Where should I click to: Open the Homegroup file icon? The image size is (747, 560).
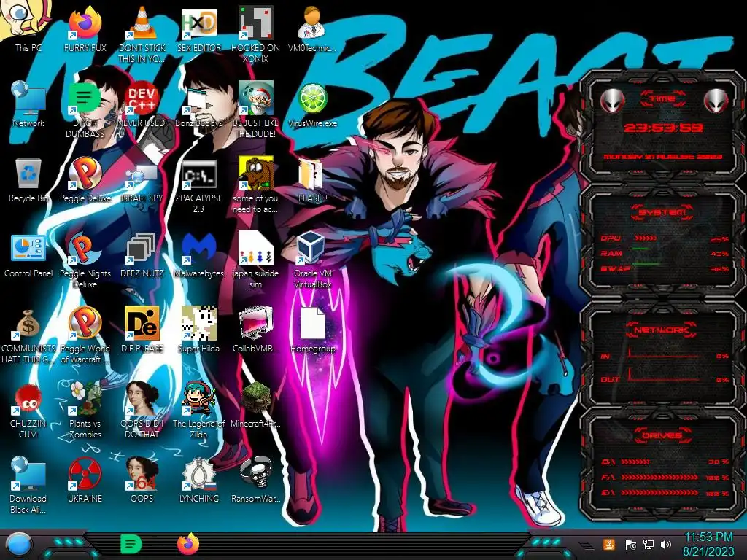pyautogui.click(x=312, y=330)
